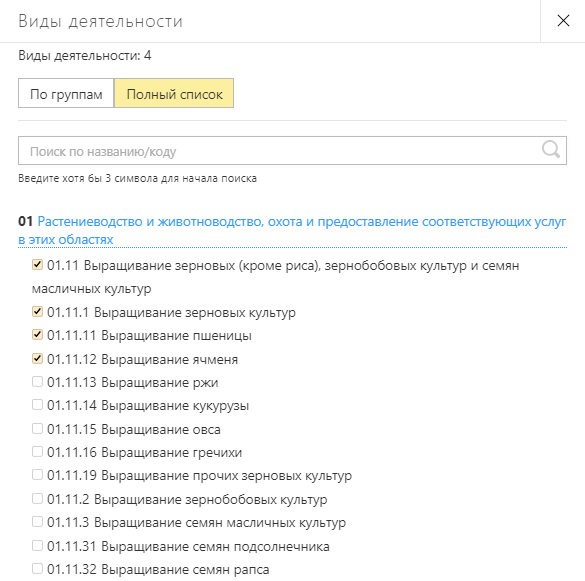Select the Полный список tab
This screenshot has width=585, height=581.
coord(174,93)
